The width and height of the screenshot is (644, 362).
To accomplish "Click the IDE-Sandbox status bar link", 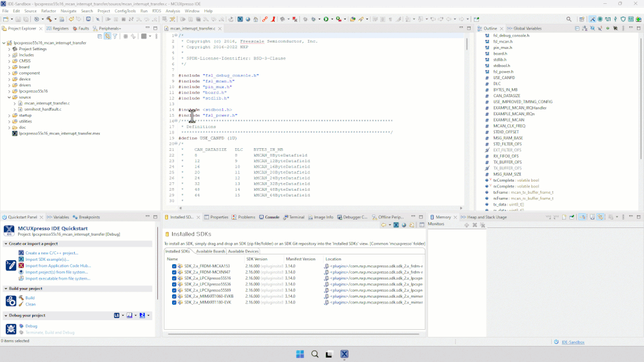I will [x=573, y=342].
